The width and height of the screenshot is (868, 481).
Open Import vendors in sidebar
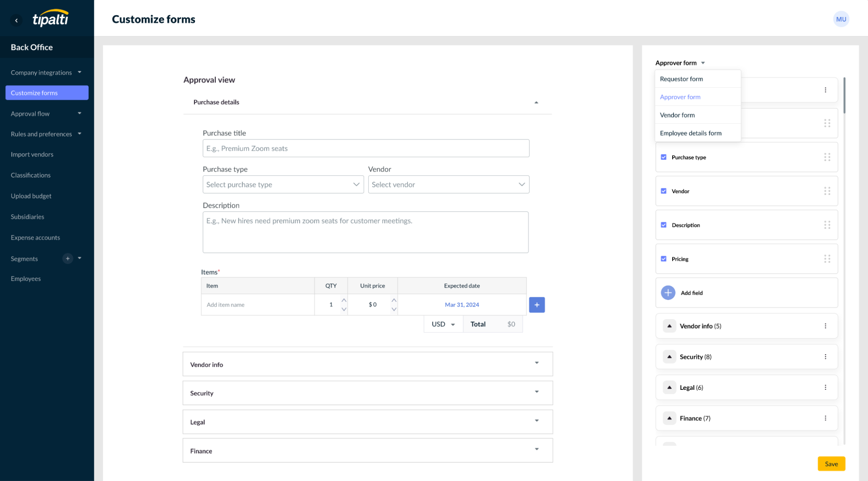(32, 155)
